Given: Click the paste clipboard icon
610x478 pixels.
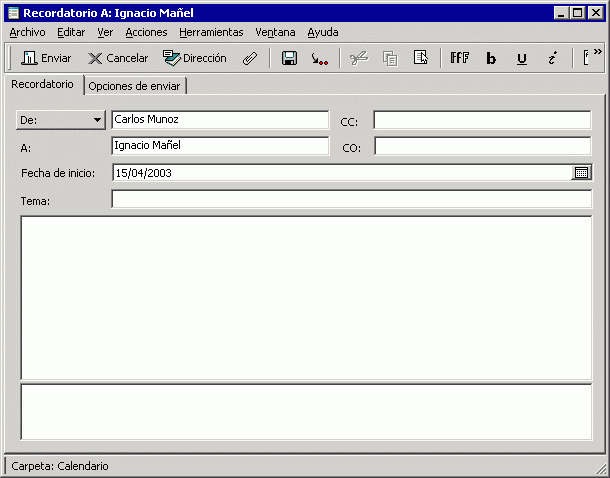Looking at the screenshot, I should [421, 58].
